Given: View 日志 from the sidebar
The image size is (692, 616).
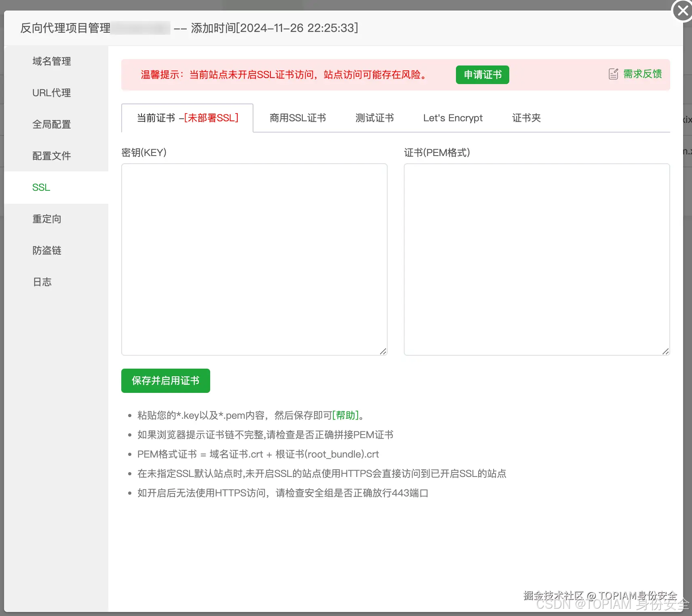Looking at the screenshot, I should pos(42,282).
